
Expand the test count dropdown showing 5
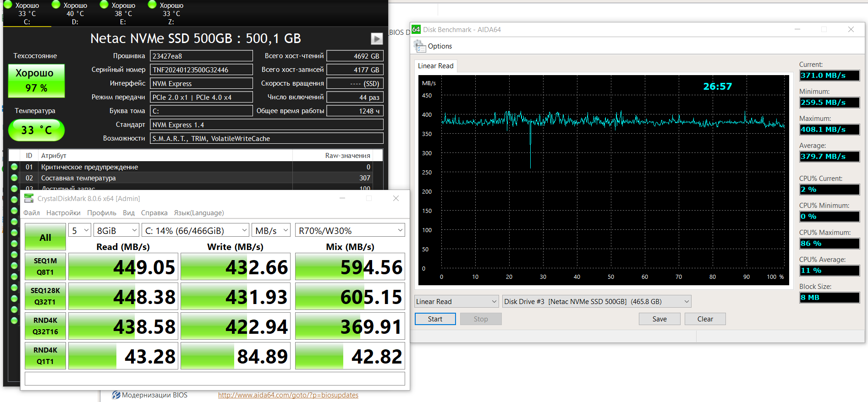coord(80,230)
